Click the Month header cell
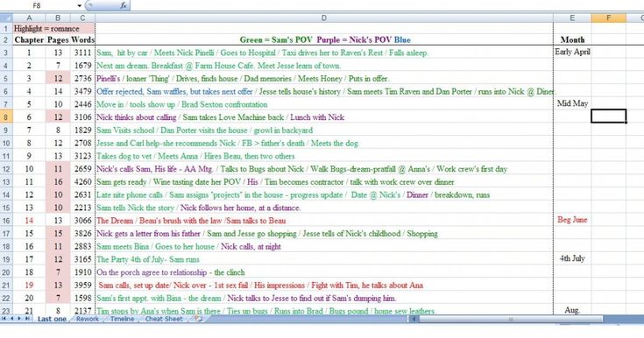The image size is (644, 338). pyautogui.click(x=572, y=39)
